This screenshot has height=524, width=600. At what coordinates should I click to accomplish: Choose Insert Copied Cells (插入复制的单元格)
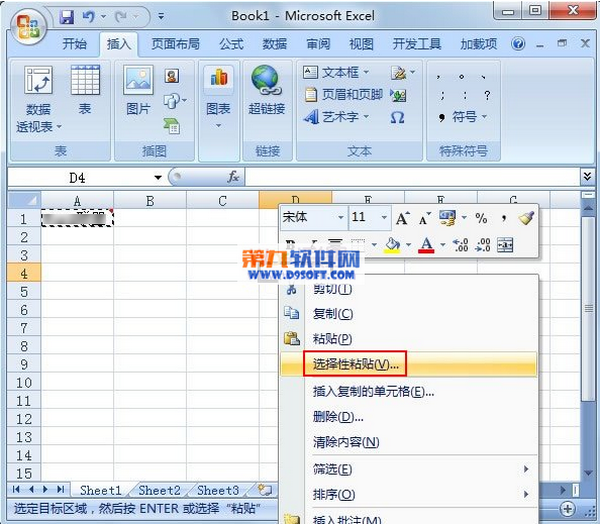pos(408,391)
